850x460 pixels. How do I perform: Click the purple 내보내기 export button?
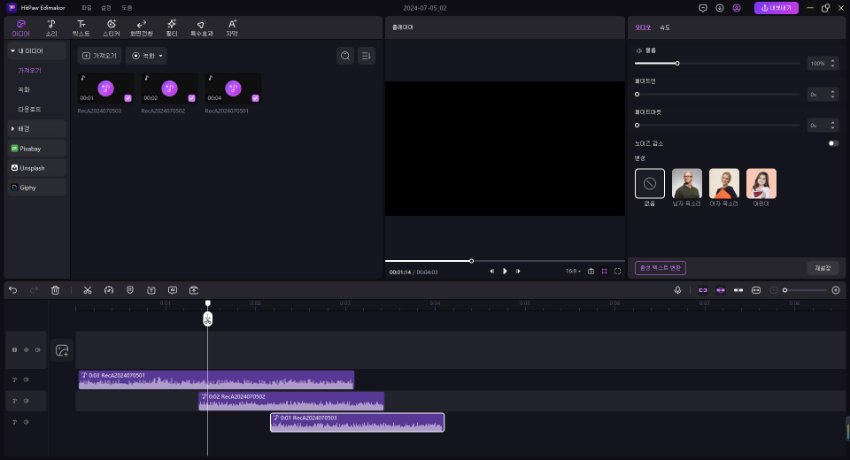tap(777, 8)
